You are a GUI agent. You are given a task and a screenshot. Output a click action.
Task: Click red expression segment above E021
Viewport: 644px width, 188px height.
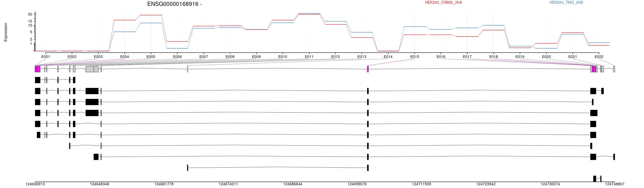(573, 32)
